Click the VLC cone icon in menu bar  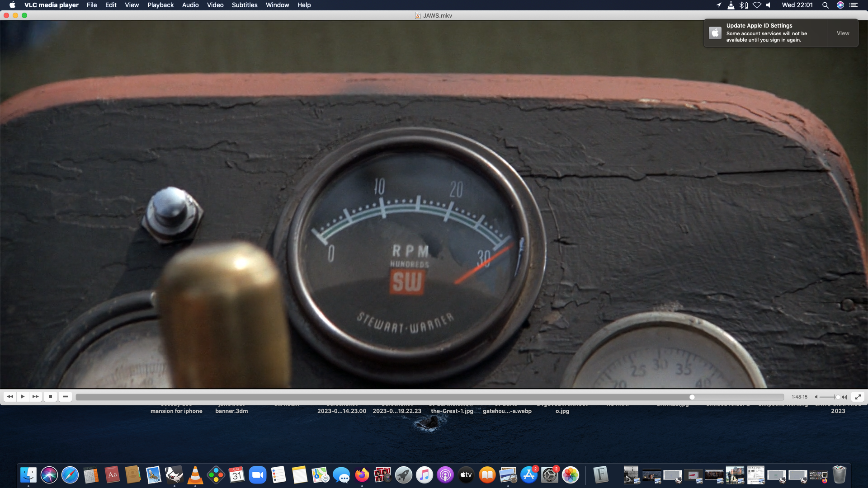[731, 5]
